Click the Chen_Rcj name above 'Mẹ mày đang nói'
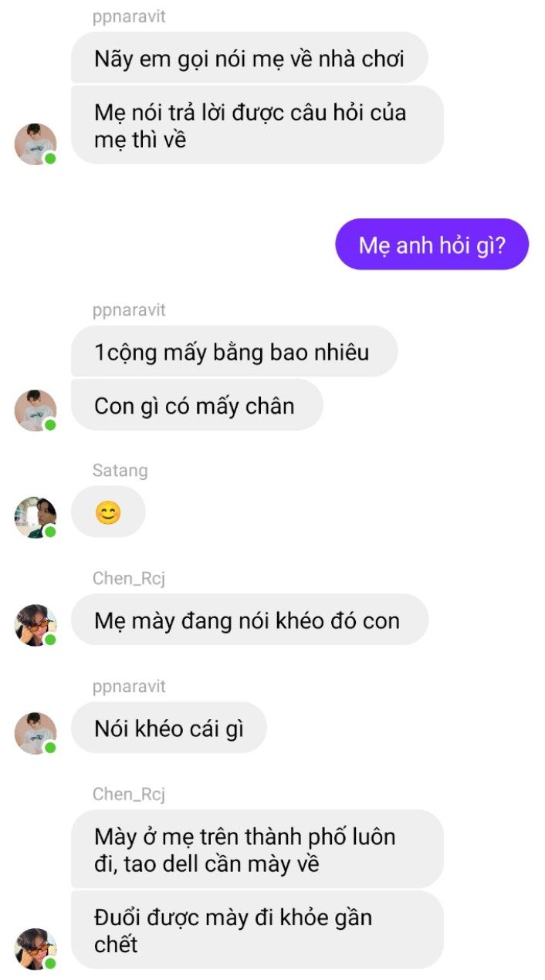The width and height of the screenshot is (545, 980). (x=129, y=578)
